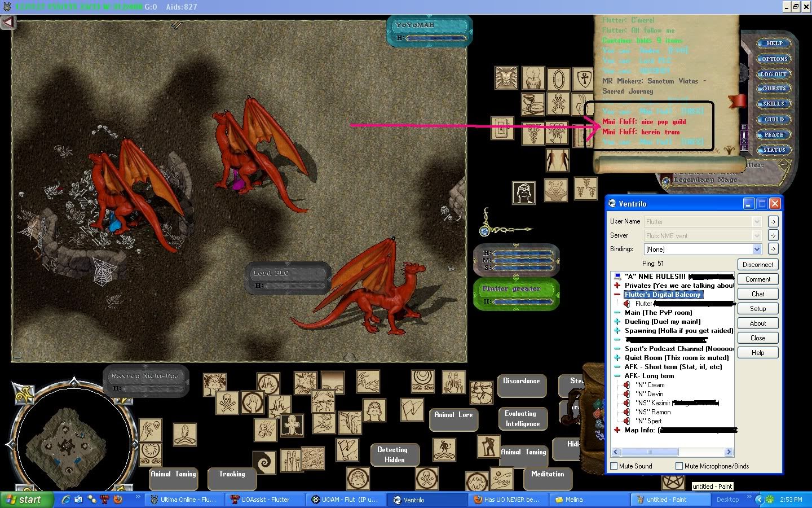Click the Chat button in Ventrilo

click(758, 294)
